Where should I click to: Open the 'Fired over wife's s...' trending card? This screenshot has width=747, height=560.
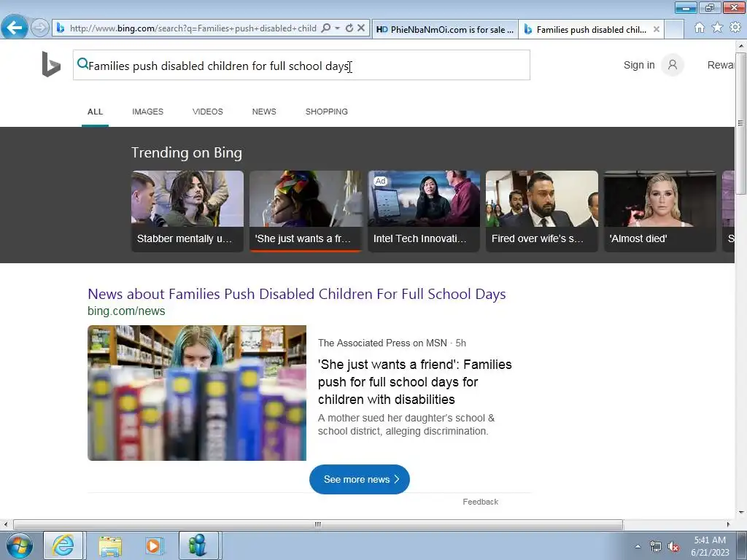click(542, 211)
